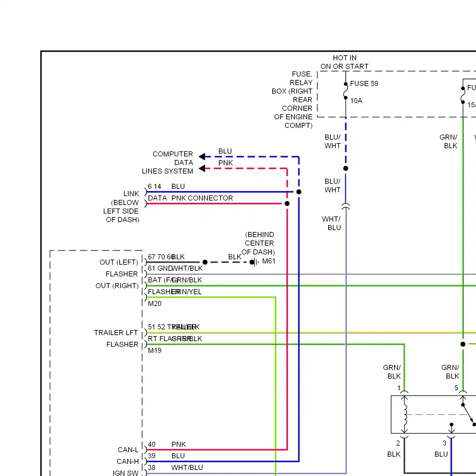This screenshot has width=476, height=476.
Task: Click the relay coil symbol at pin 1
Action: click(x=405, y=415)
